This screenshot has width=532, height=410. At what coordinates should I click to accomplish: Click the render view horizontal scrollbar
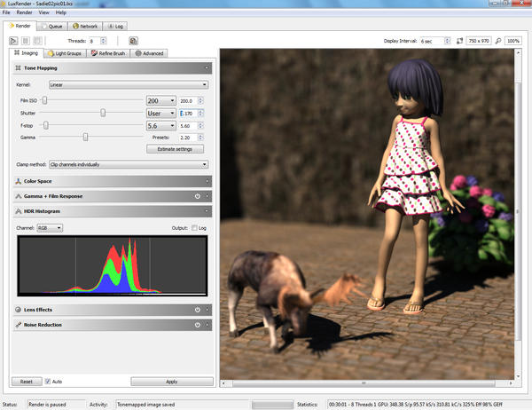pos(364,383)
